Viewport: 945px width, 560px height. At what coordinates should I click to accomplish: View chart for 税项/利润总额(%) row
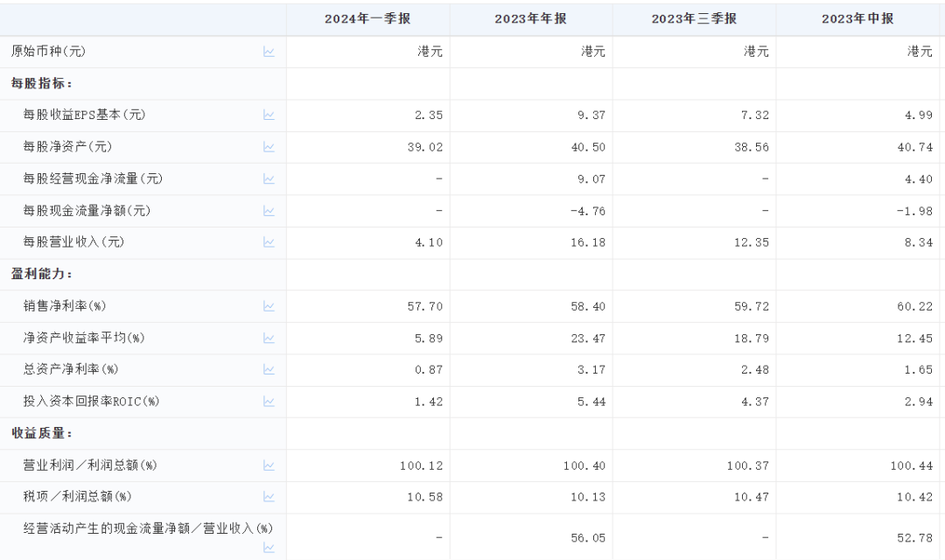click(269, 497)
